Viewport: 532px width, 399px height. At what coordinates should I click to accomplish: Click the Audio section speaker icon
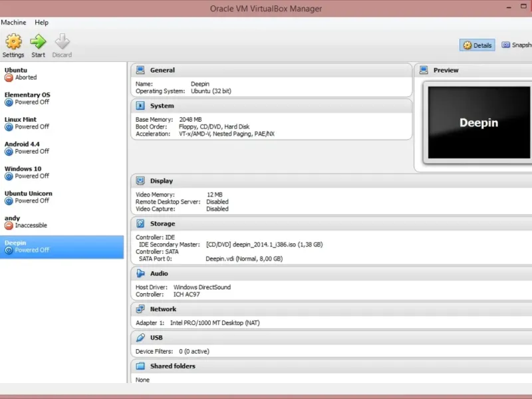pyautogui.click(x=140, y=273)
